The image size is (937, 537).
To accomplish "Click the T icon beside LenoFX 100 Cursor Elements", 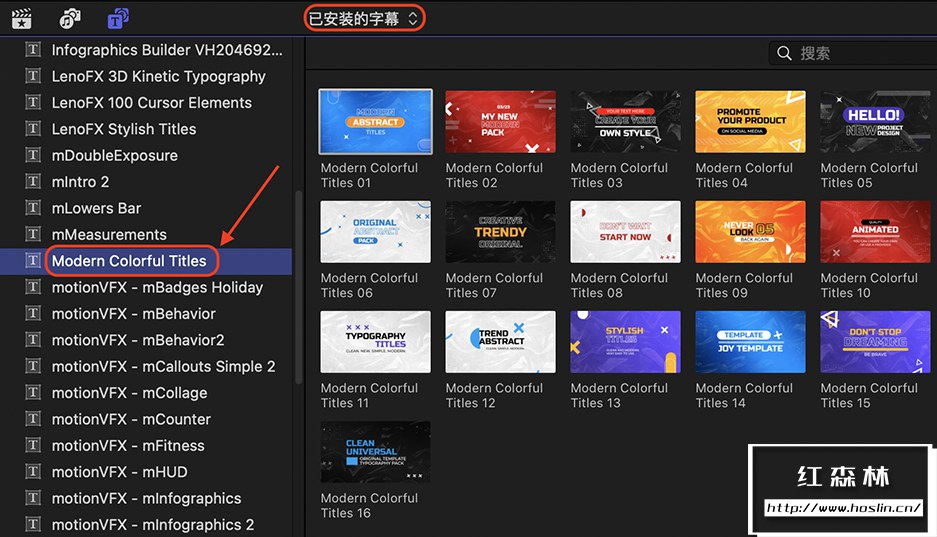I will tap(33, 102).
